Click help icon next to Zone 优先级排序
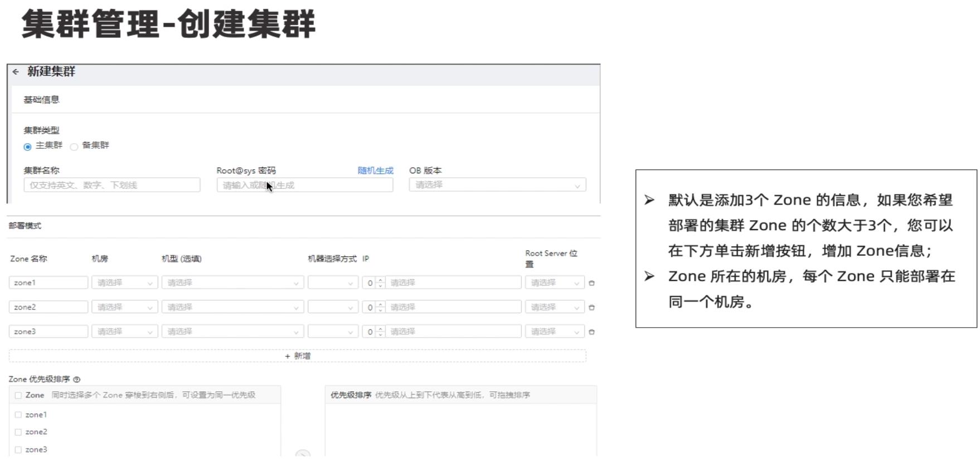The height and width of the screenshot is (462, 980). (77, 380)
